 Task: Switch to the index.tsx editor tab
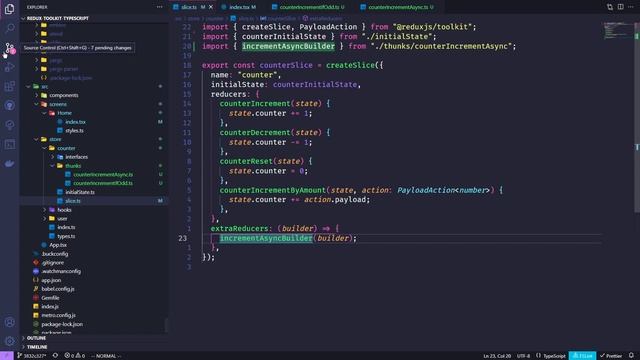pyautogui.click(x=239, y=7)
